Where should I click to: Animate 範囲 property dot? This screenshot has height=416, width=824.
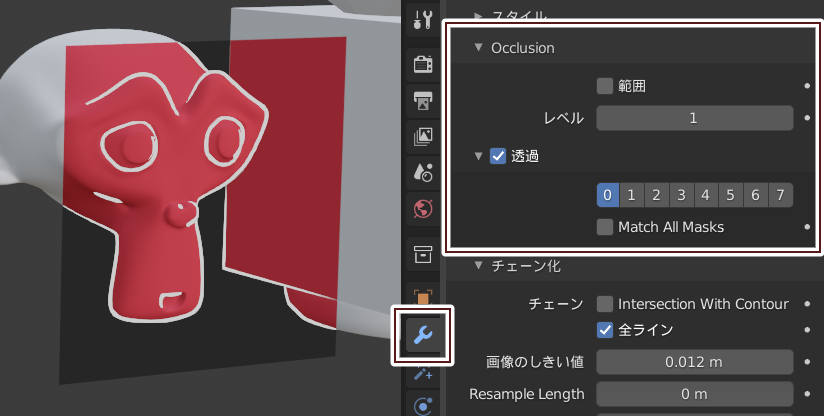tap(808, 86)
